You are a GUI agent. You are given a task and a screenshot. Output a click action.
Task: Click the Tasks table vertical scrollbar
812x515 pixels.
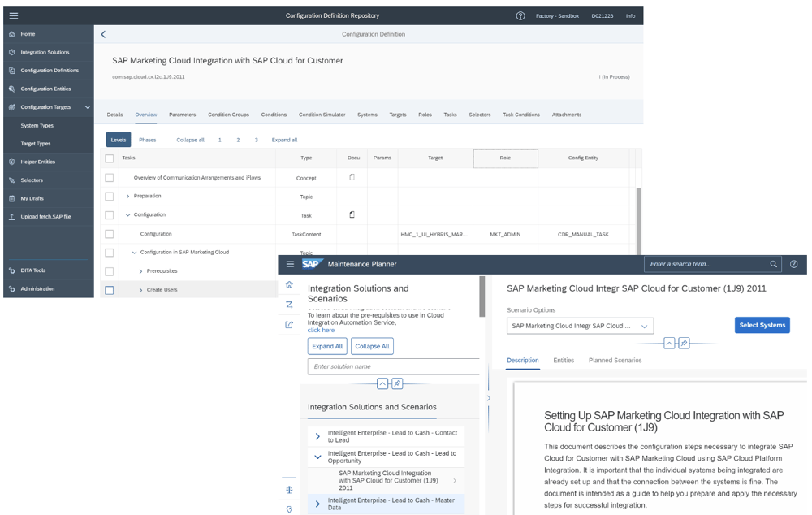[x=638, y=221]
